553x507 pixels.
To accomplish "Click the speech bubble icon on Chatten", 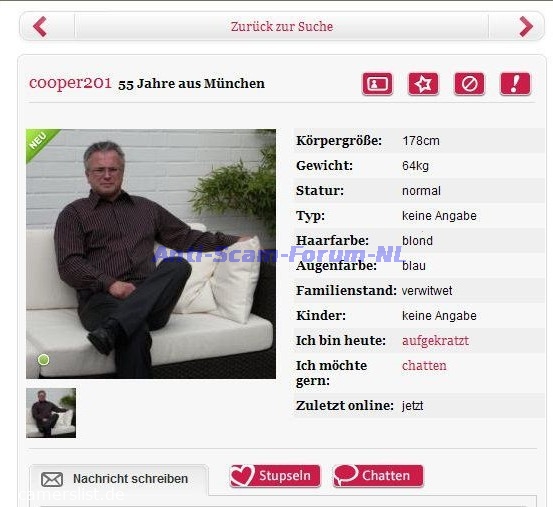I will (346, 475).
